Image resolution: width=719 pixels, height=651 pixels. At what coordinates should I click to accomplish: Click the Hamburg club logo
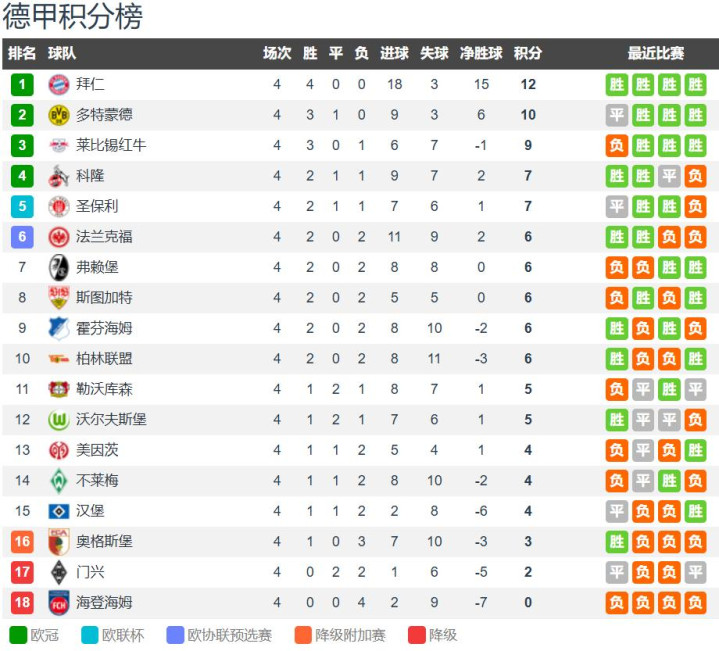point(58,511)
